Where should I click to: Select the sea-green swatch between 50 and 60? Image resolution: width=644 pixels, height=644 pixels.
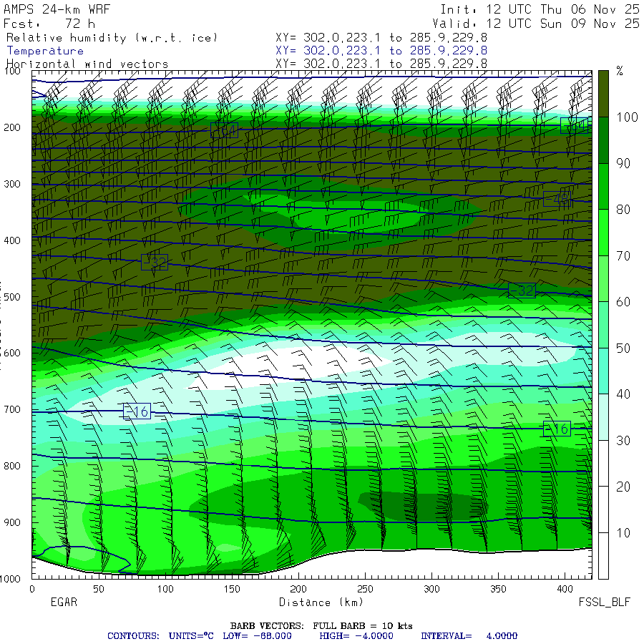click(603, 325)
